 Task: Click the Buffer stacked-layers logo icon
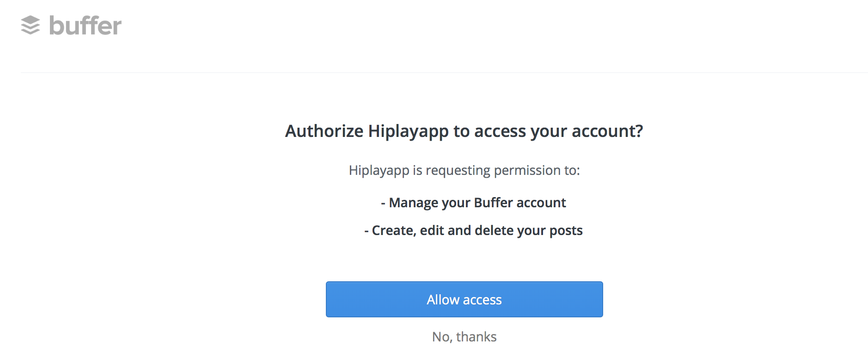tap(31, 25)
